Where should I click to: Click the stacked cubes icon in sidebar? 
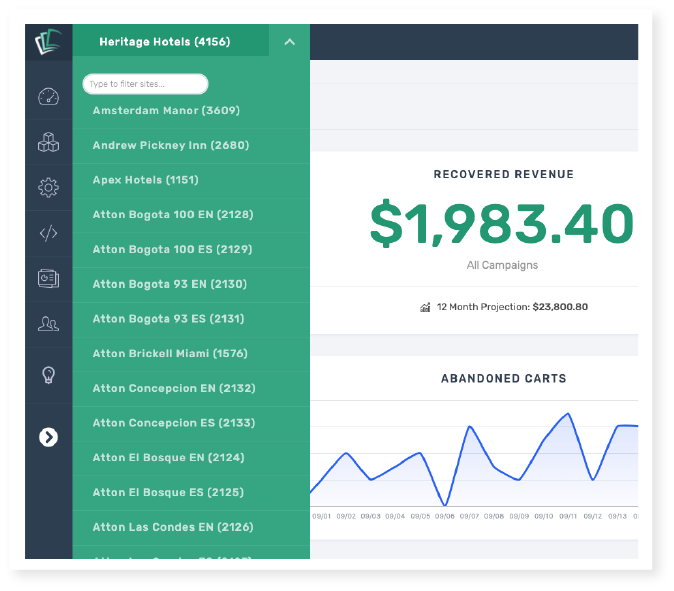48,143
